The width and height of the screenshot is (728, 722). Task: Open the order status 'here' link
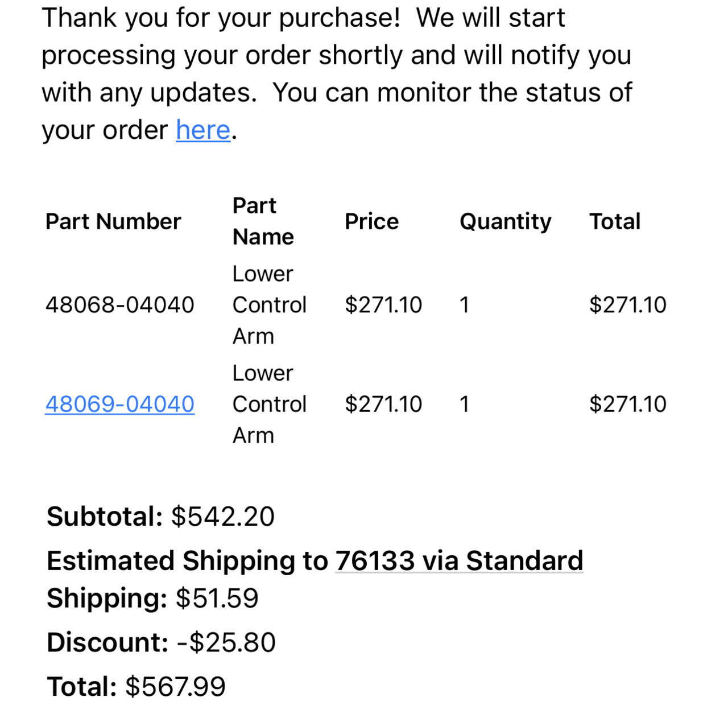click(203, 130)
